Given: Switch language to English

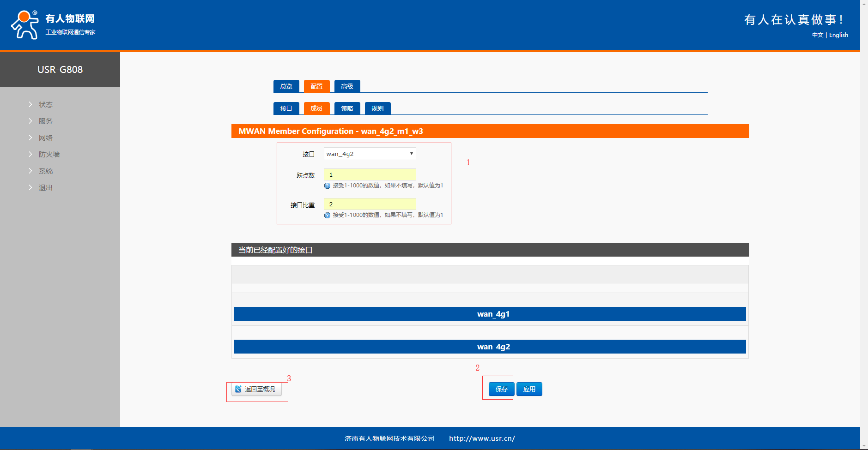Looking at the screenshot, I should pos(838,35).
